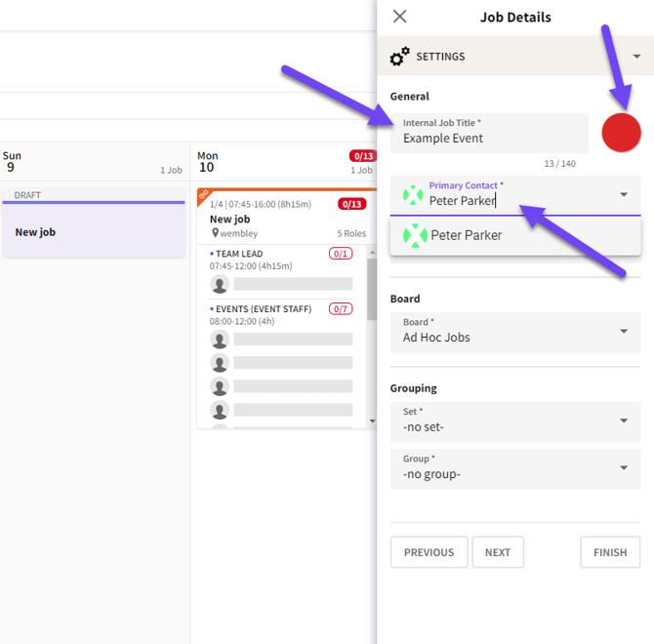Viewport: 654px width, 644px height.
Task: Click the 1/4 | 07:45-16:00 shift time text
Action: point(261,204)
